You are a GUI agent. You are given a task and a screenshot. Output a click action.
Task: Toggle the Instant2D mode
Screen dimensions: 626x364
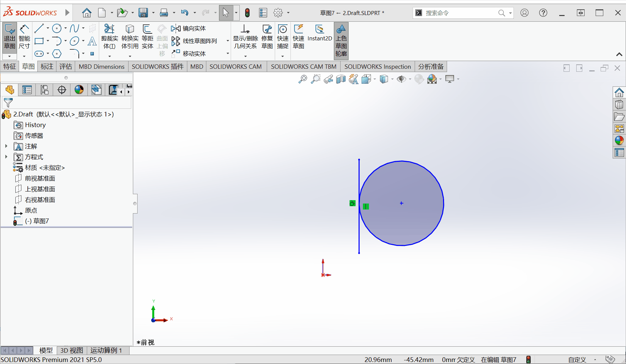(x=320, y=33)
